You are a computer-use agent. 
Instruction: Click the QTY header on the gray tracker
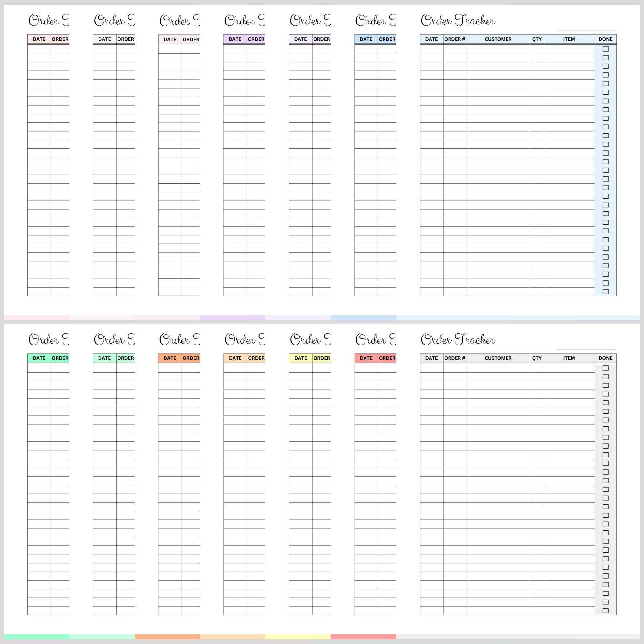(x=537, y=358)
